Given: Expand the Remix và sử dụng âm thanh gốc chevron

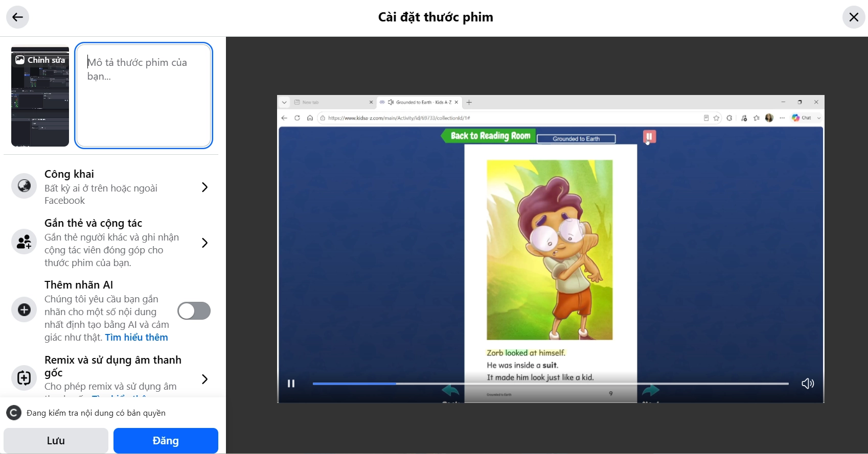Looking at the screenshot, I should 204,379.
